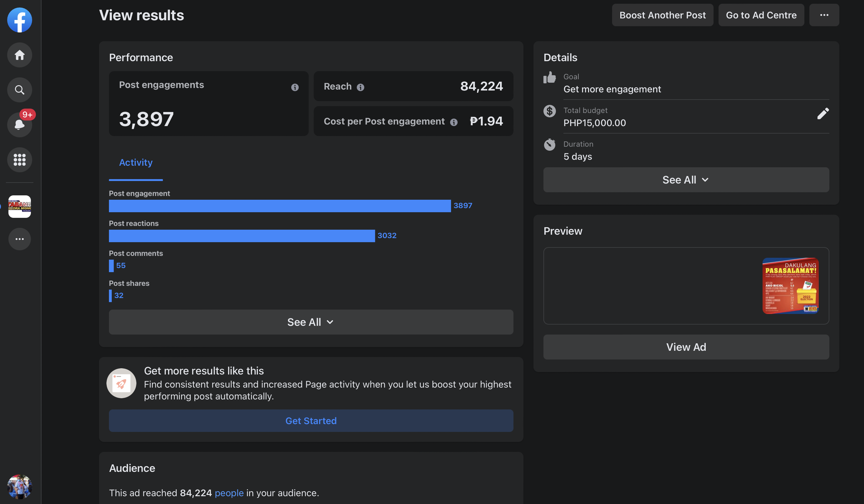Go to Ad Centre
This screenshot has height=504, width=864.
pyautogui.click(x=761, y=15)
